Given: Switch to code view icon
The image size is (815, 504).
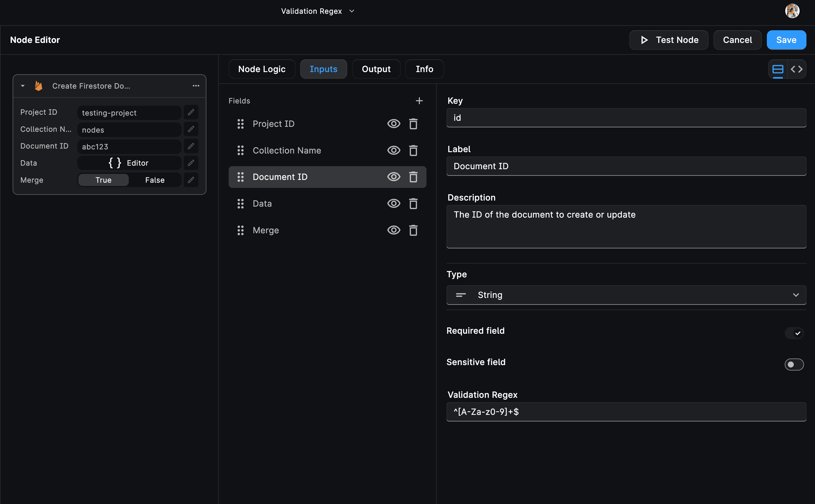Looking at the screenshot, I should pyautogui.click(x=797, y=69).
